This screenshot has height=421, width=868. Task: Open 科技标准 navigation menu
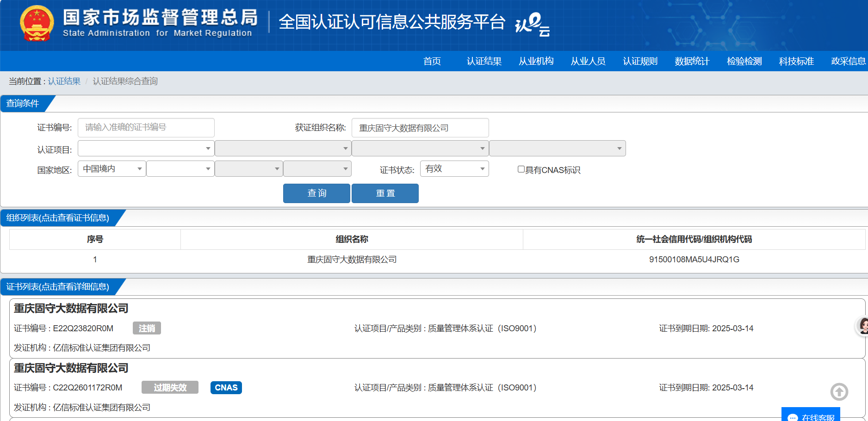[796, 61]
